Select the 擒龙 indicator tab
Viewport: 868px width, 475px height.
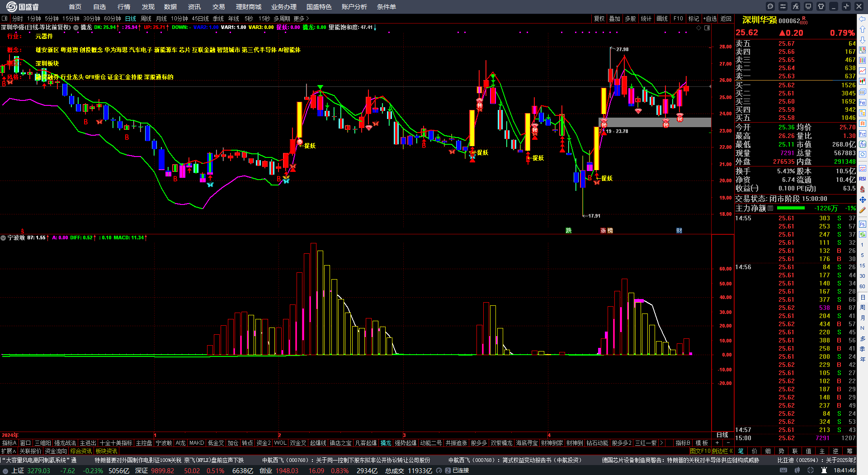pyautogui.click(x=386, y=443)
